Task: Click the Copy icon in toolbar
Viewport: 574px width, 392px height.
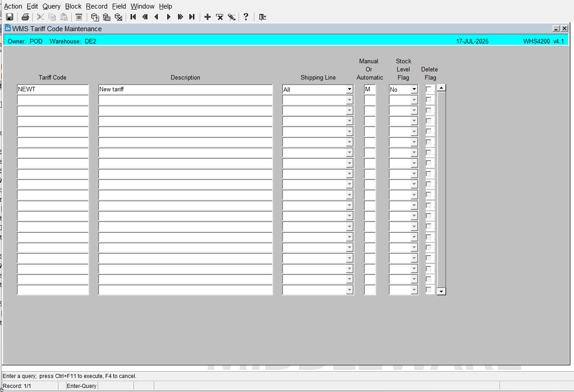Action: coord(52,17)
